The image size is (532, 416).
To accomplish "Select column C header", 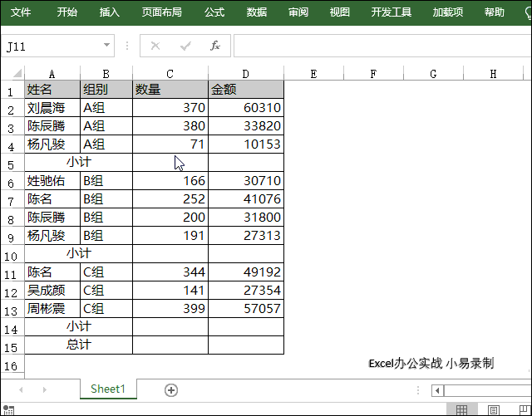I will tap(170, 73).
